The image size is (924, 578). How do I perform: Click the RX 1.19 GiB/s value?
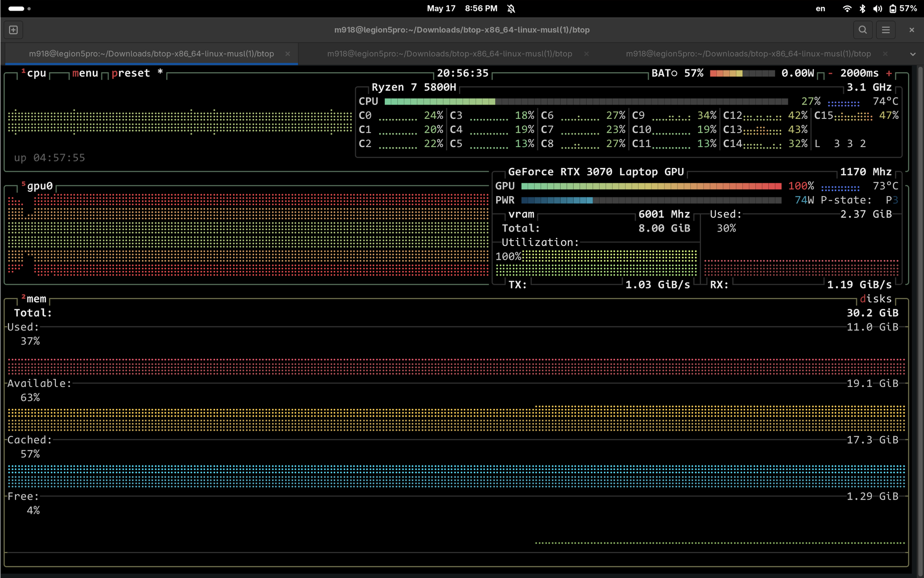(x=859, y=285)
